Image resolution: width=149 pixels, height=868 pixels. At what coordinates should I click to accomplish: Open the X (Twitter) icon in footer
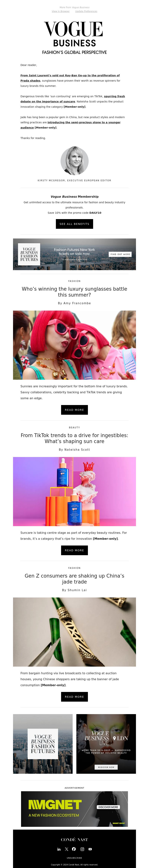pyautogui.click(x=66, y=849)
